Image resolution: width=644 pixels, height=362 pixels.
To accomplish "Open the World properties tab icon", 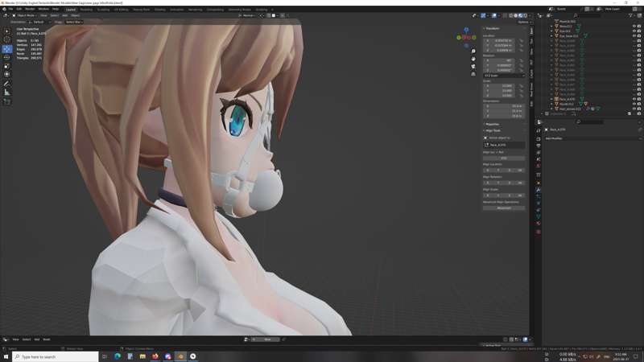I will [539, 166].
